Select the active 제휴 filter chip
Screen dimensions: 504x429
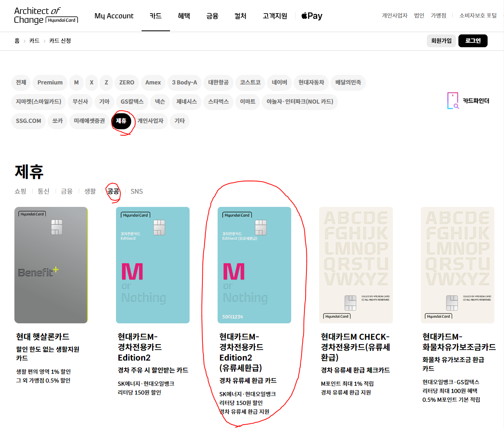[x=121, y=121]
